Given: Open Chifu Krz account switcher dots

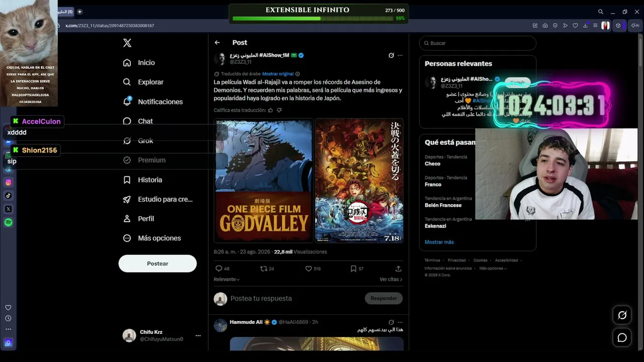Looking at the screenshot, I should [x=198, y=335].
